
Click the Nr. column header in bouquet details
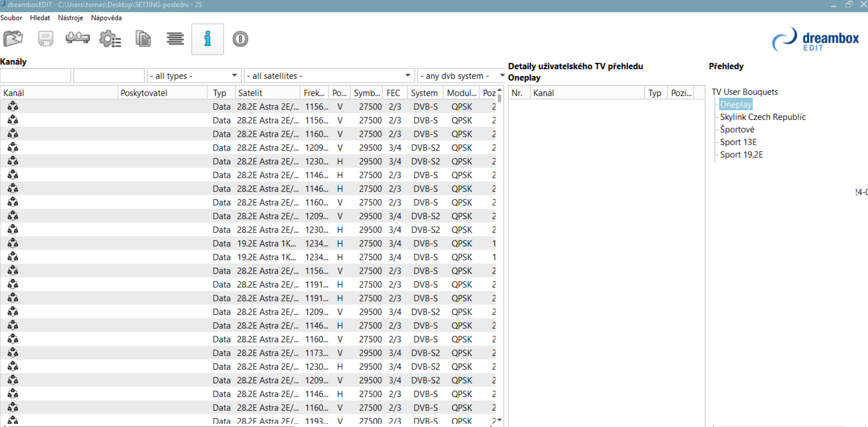[x=519, y=93]
